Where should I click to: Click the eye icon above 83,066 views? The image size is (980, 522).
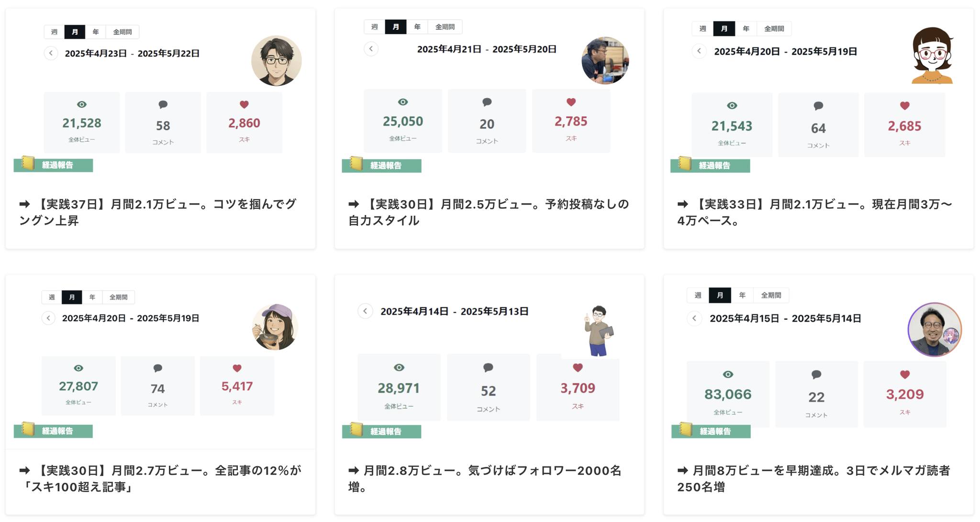click(x=728, y=374)
